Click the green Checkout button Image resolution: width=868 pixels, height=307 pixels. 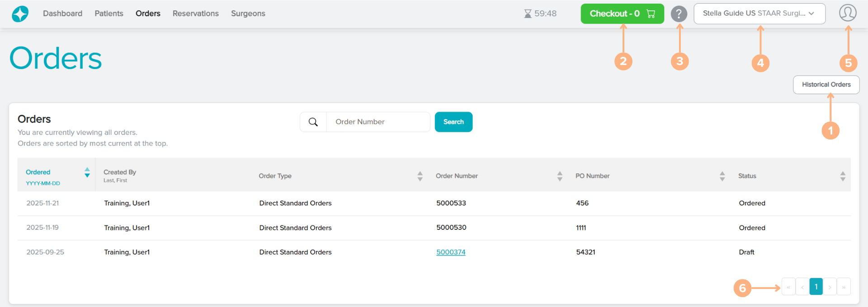pos(622,14)
